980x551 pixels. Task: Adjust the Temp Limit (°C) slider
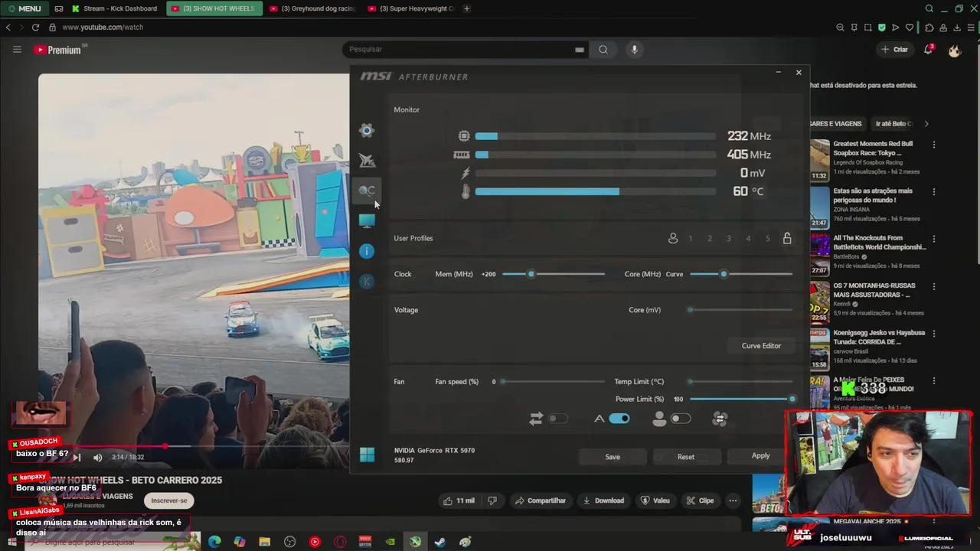(x=741, y=381)
